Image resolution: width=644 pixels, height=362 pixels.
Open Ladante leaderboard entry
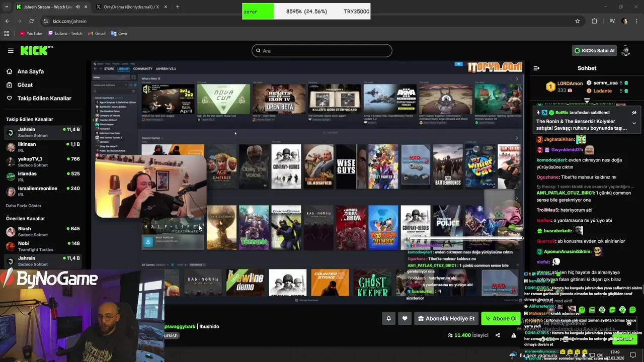pos(607,91)
